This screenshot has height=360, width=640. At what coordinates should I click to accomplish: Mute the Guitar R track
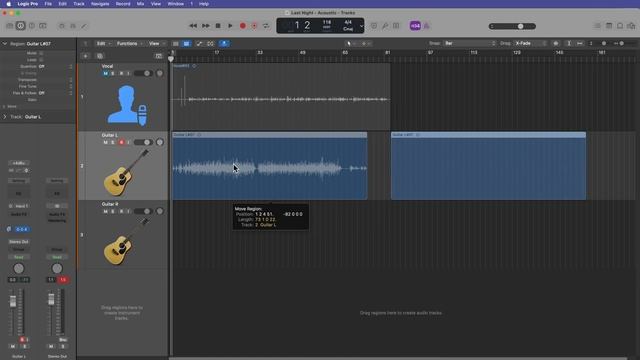coord(105,211)
